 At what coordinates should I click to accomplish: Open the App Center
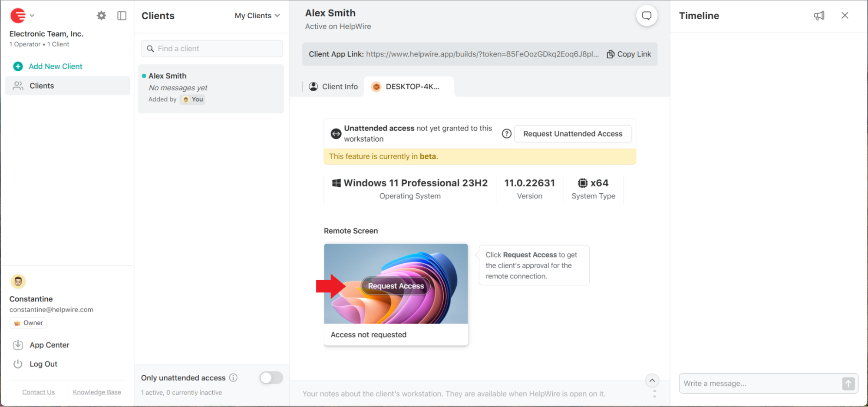click(49, 345)
